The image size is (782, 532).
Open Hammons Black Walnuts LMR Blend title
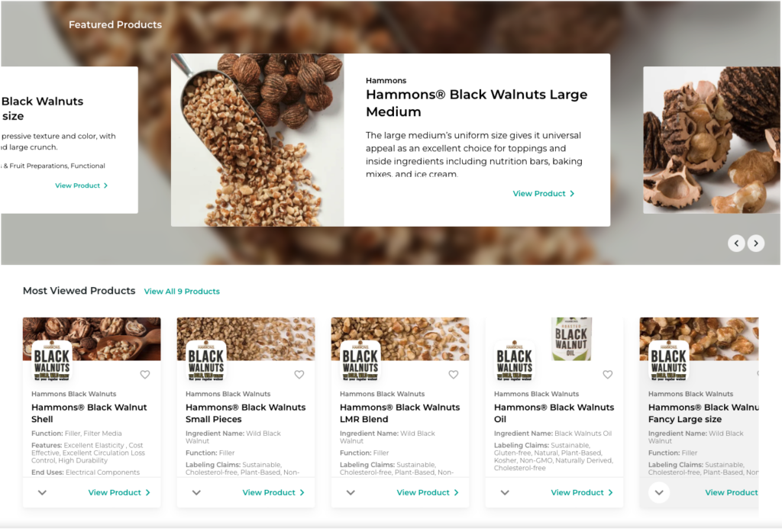(399, 414)
